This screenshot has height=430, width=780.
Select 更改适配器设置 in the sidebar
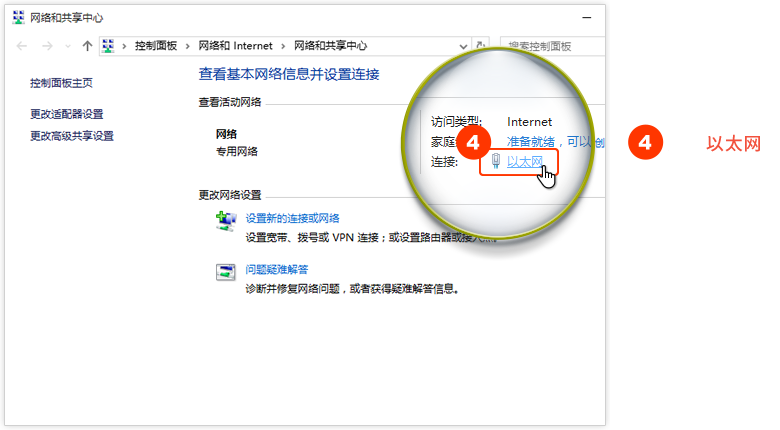click(66, 114)
